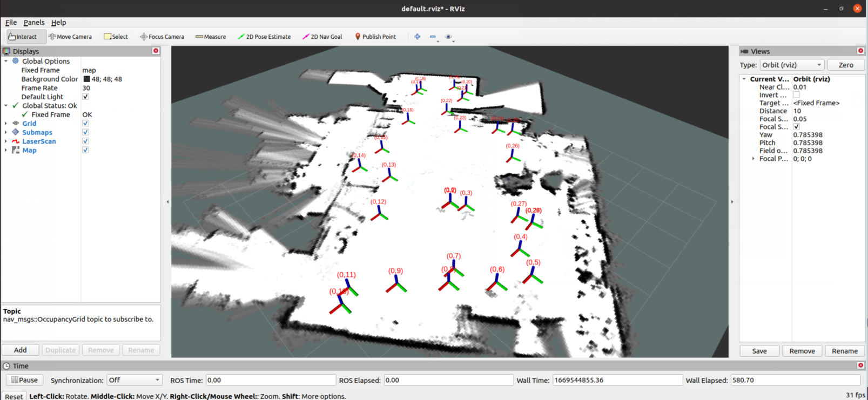The height and width of the screenshot is (400, 868).
Task: Choose the Measure tool
Action: pos(211,37)
